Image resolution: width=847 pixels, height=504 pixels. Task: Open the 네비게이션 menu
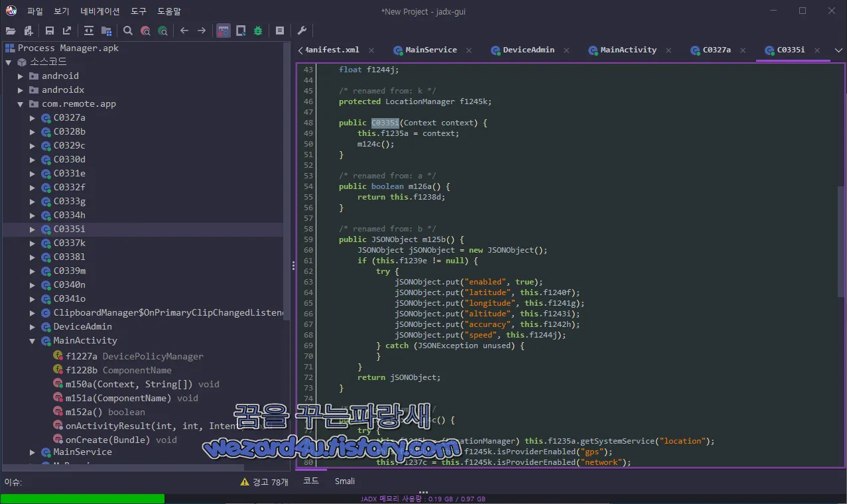pyautogui.click(x=100, y=11)
